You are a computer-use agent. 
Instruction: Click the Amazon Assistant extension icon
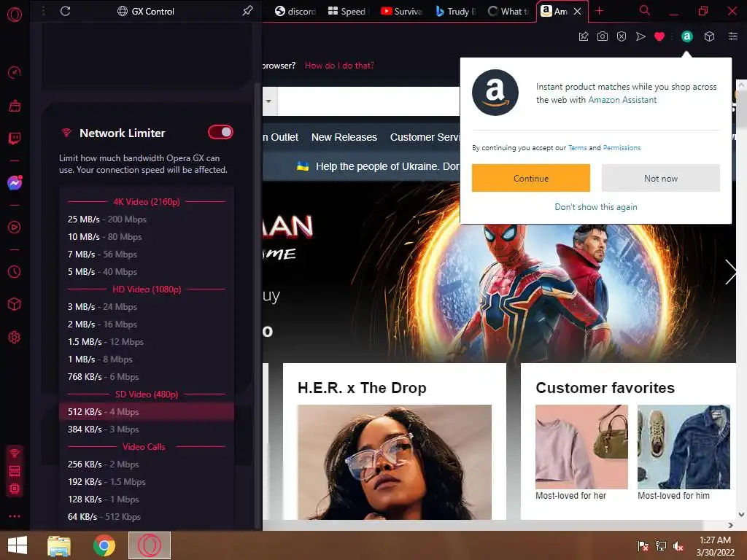tap(687, 36)
